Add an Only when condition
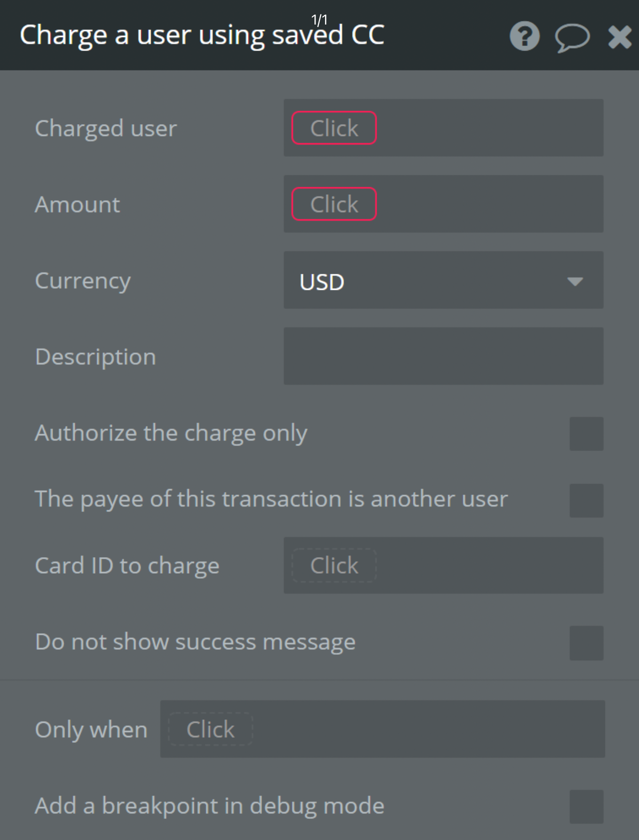639x840 pixels. click(209, 729)
